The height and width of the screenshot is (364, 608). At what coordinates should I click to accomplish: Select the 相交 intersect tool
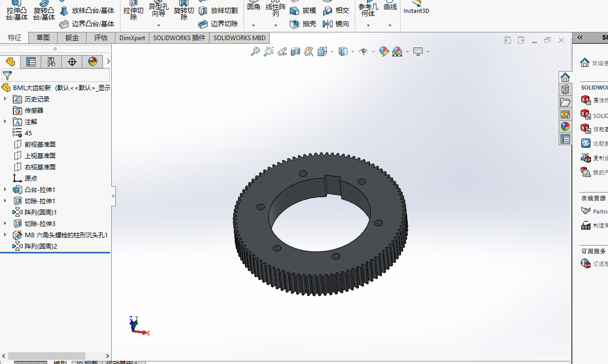(x=336, y=10)
